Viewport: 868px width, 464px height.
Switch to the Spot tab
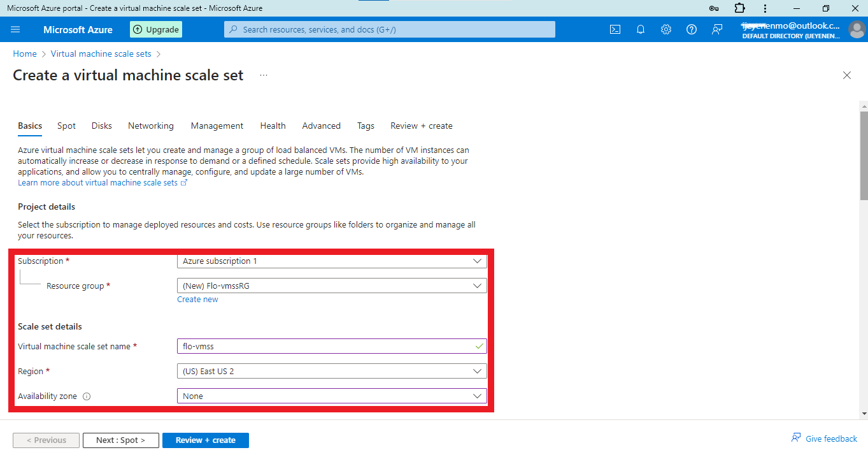pos(66,126)
